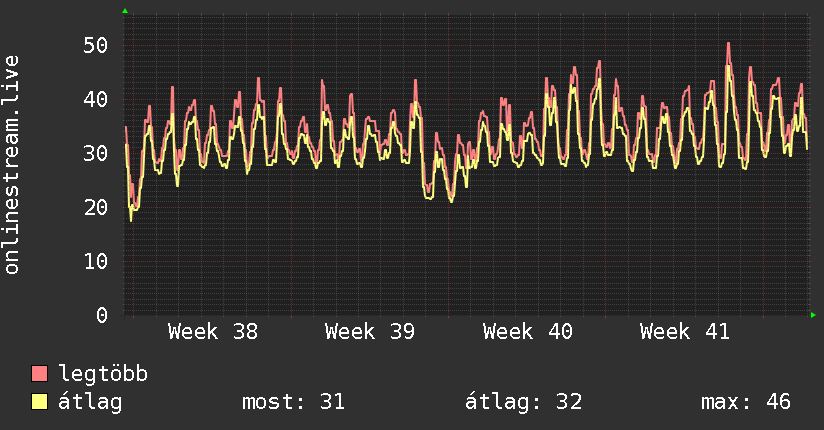
Task: Click the green arrow at y-axis top
Action: (125, 11)
